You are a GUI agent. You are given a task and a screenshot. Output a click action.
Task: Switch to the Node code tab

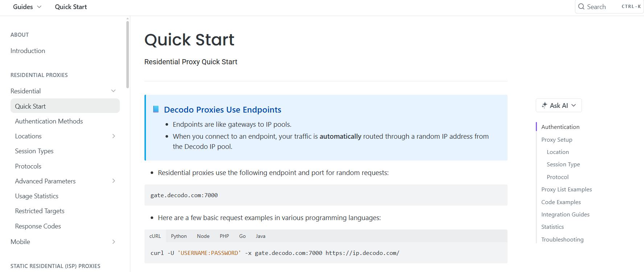(x=203, y=236)
